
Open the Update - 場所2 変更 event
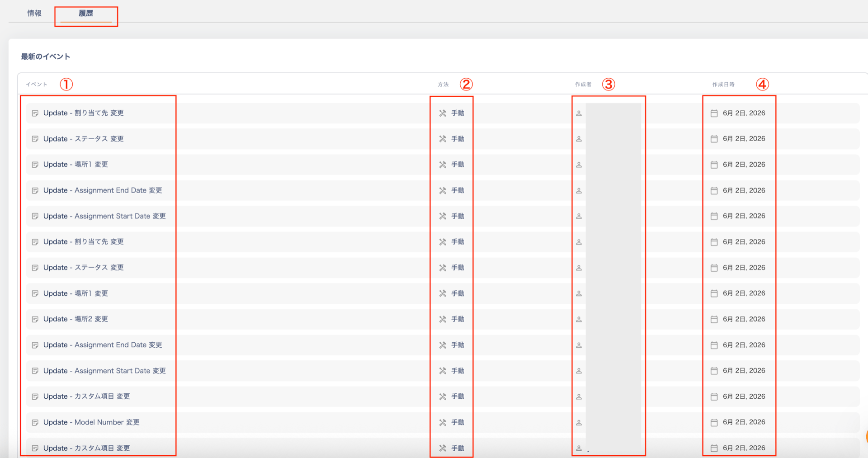coord(75,319)
